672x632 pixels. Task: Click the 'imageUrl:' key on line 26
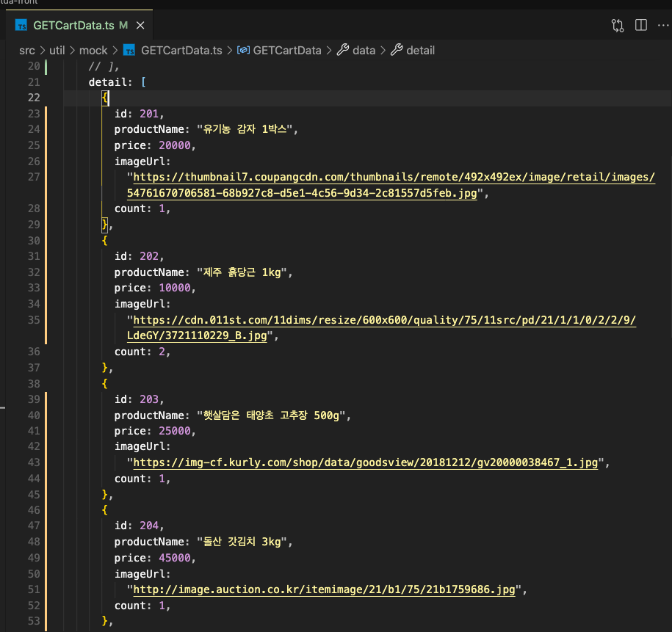[x=142, y=162]
